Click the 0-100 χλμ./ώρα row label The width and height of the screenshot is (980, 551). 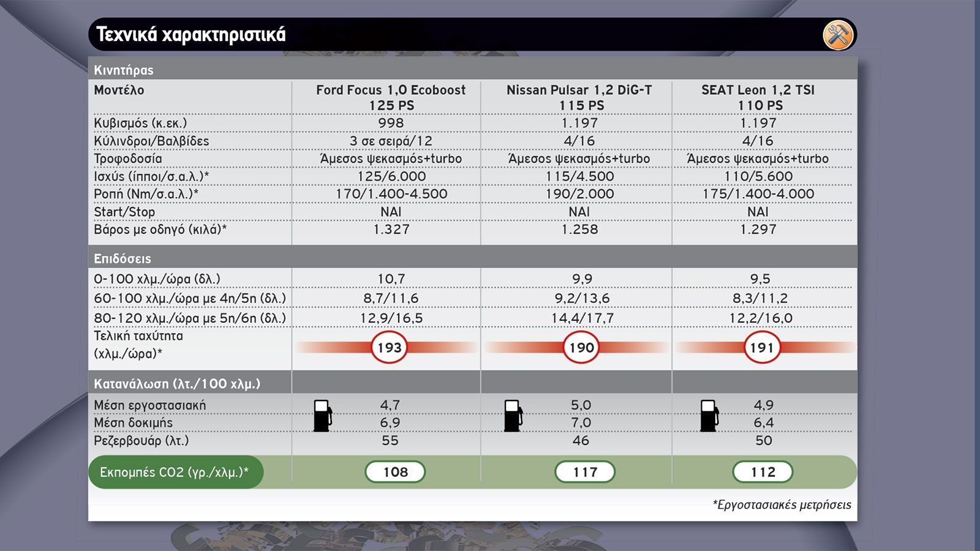pyautogui.click(x=157, y=279)
